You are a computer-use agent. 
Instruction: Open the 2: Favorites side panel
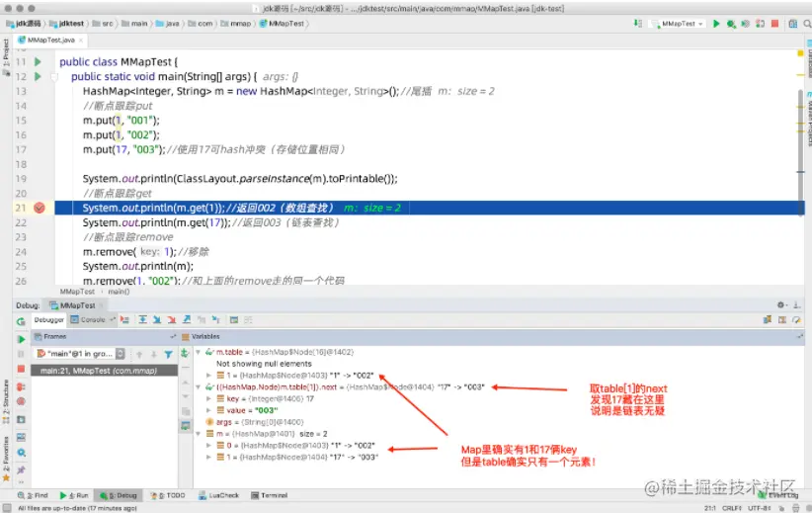click(x=6, y=459)
